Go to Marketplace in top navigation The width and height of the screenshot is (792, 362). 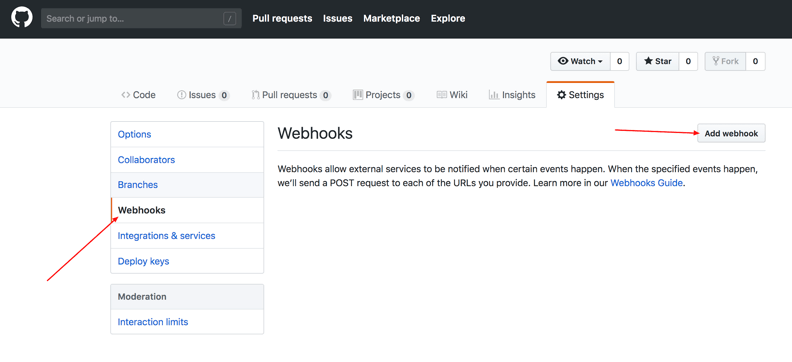[x=391, y=19]
